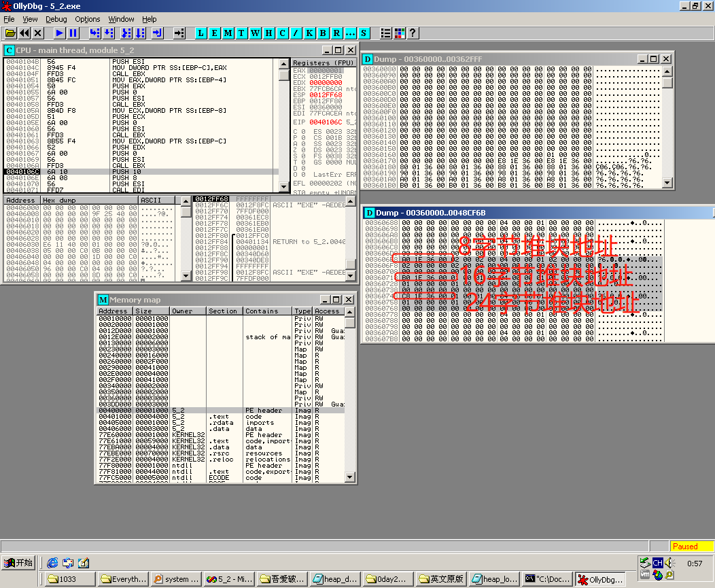Click the CH language indicator in the tray

click(657, 563)
